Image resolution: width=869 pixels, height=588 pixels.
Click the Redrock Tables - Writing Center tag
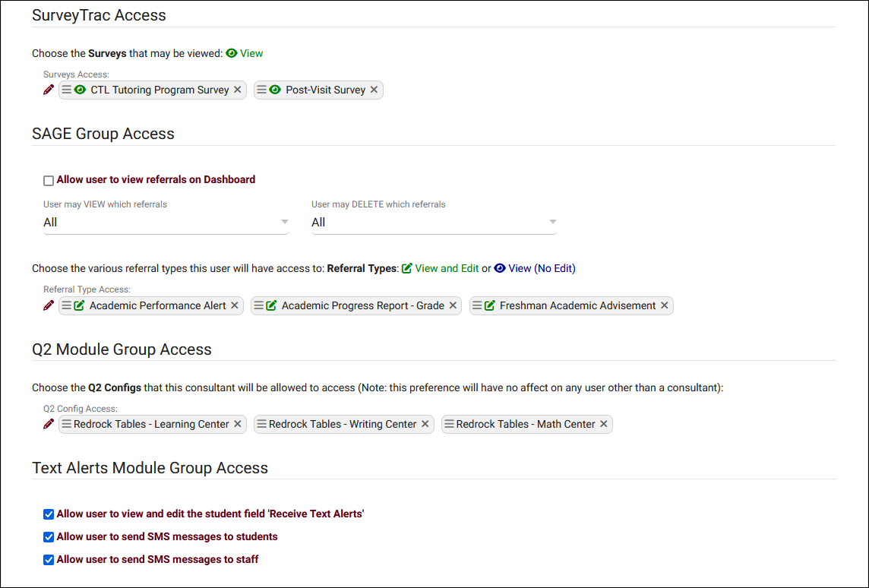[x=343, y=424]
